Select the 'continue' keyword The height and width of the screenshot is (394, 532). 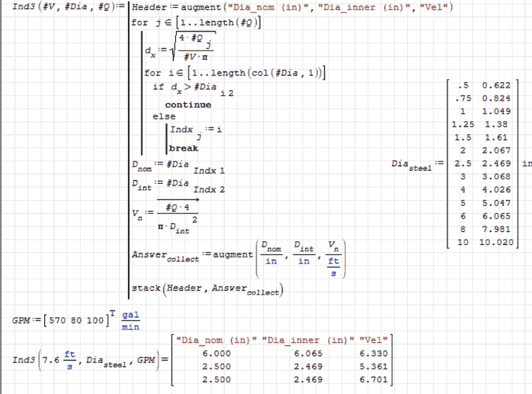pyautogui.click(x=188, y=105)
